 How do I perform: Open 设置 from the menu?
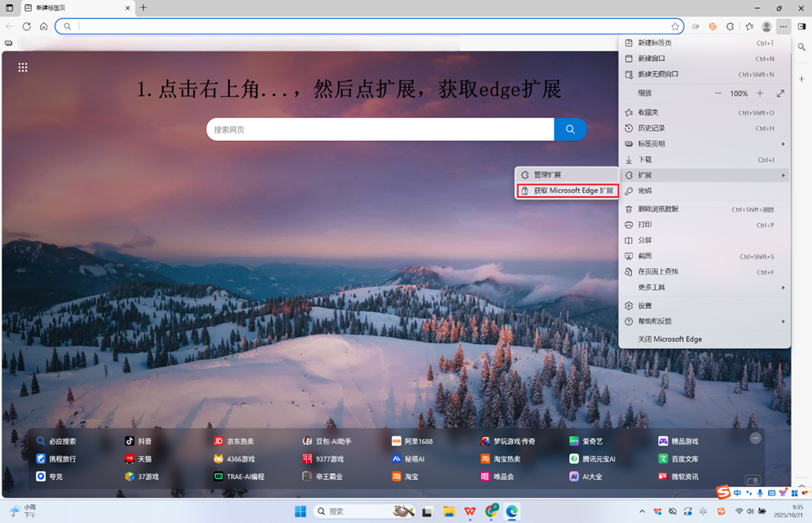[x=644, y=305]
